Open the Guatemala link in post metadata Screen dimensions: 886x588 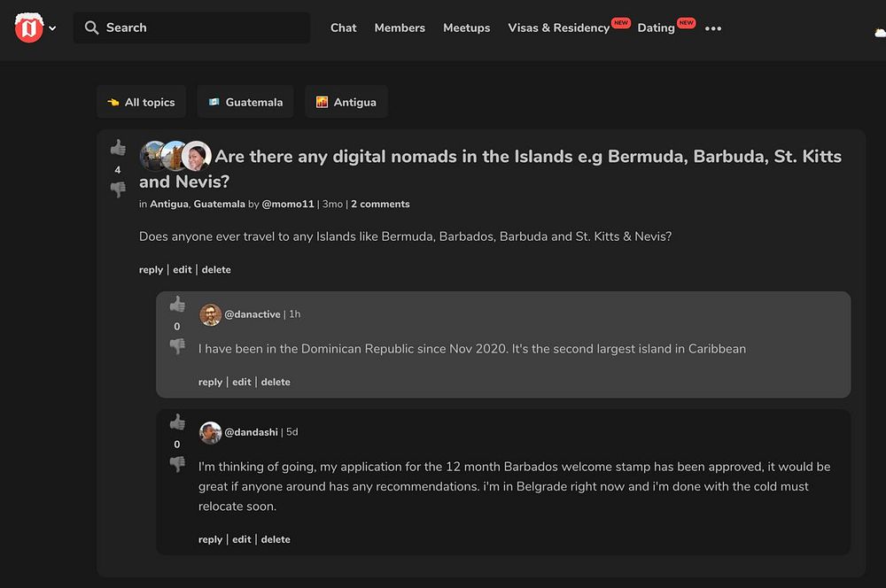click(219, 204)
